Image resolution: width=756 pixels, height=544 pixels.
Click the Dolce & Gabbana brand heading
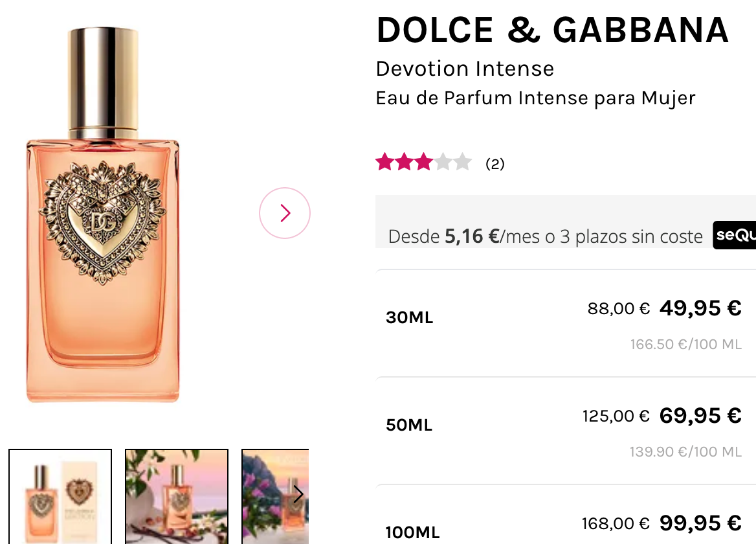pyautogui.click(x=553, y=30)
